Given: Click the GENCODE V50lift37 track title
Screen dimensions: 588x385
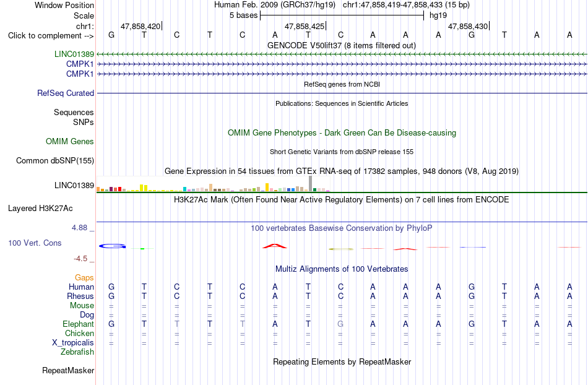Looking at the screenshot, I should [x=342, y=45].
